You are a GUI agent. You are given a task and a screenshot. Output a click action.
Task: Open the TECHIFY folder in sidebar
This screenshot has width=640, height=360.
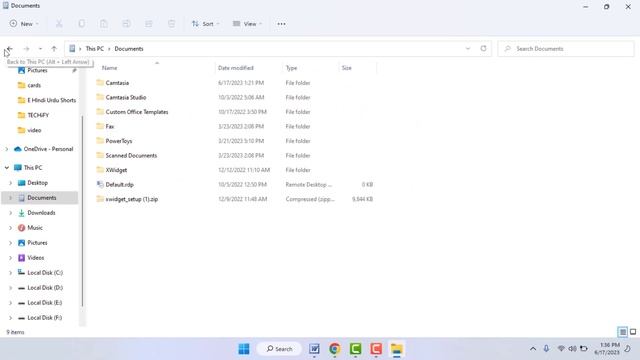click(x=38, y=115)
